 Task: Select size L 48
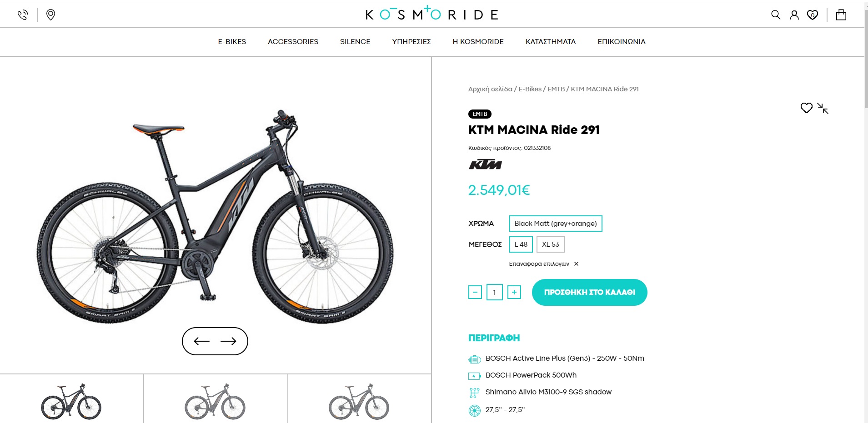point(521,244)
